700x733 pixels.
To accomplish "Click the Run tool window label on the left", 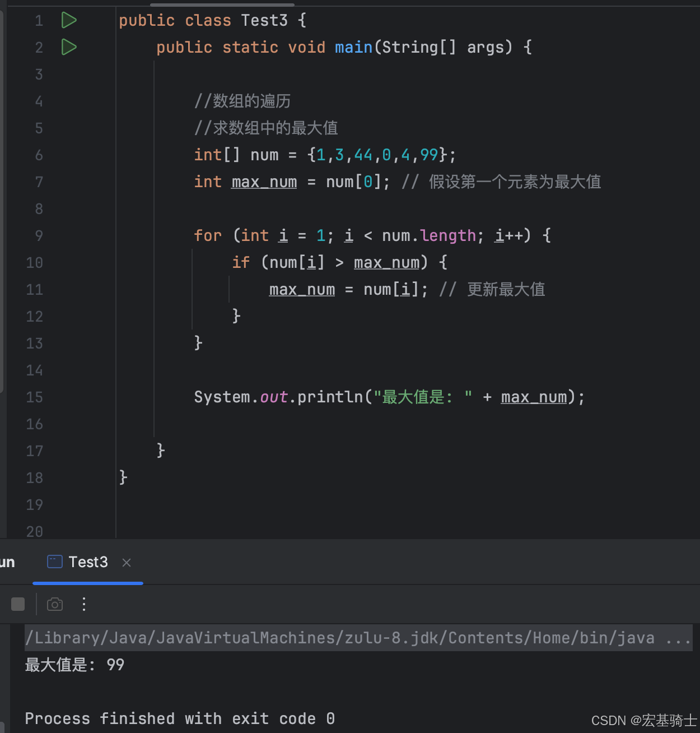I will tap(6, 562).
